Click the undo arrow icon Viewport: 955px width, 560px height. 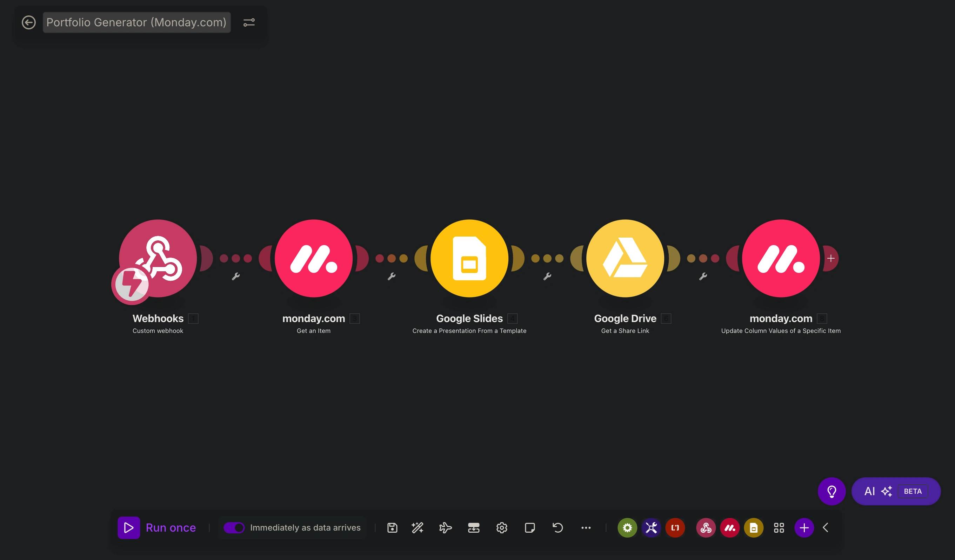[x=557, y=527]
